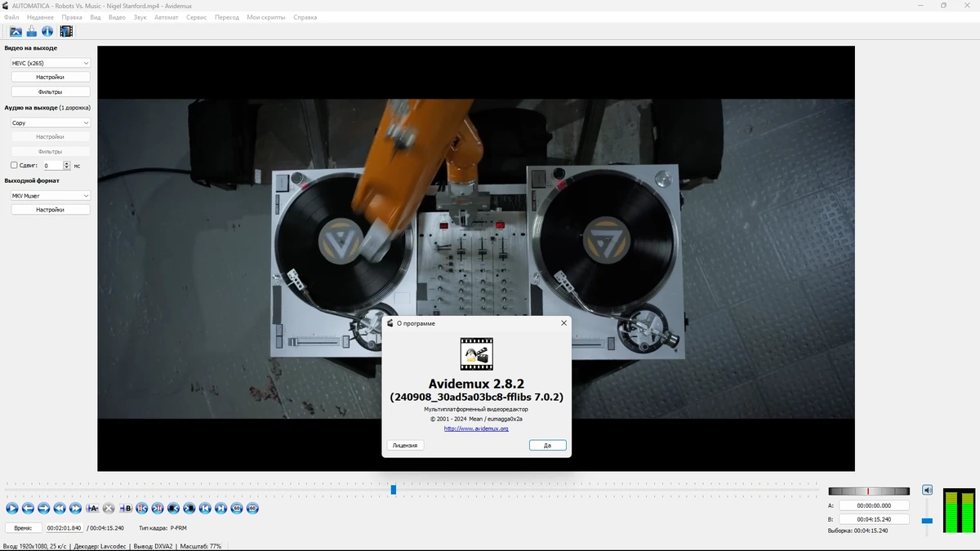
Task: Step forward 60 seconds
Action: click(253, 509)
